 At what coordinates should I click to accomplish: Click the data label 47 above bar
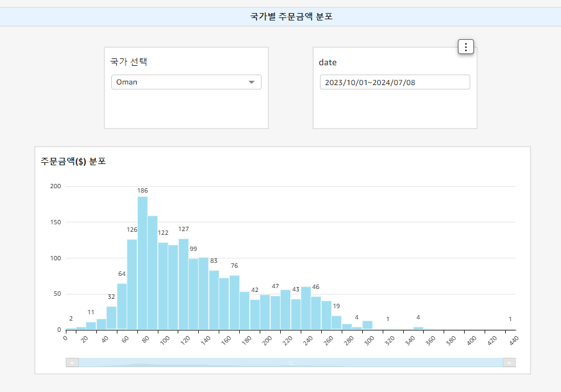pyautogui.click(x=275, y=286)
